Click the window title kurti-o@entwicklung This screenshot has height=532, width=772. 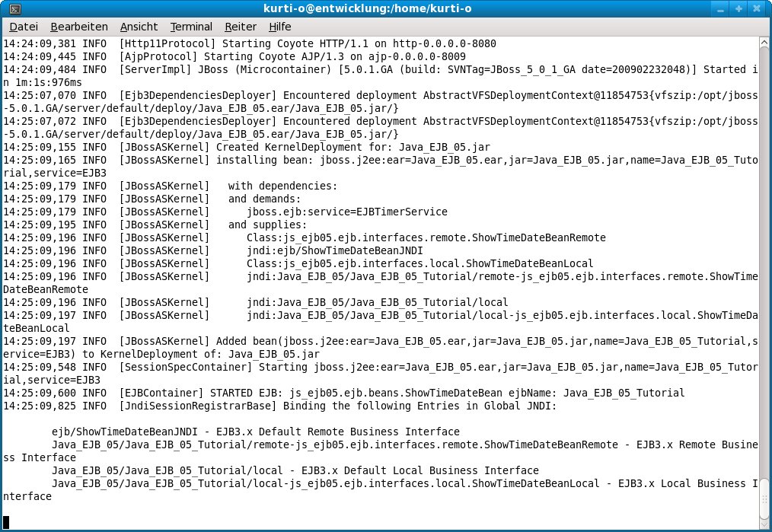(385, 9)
